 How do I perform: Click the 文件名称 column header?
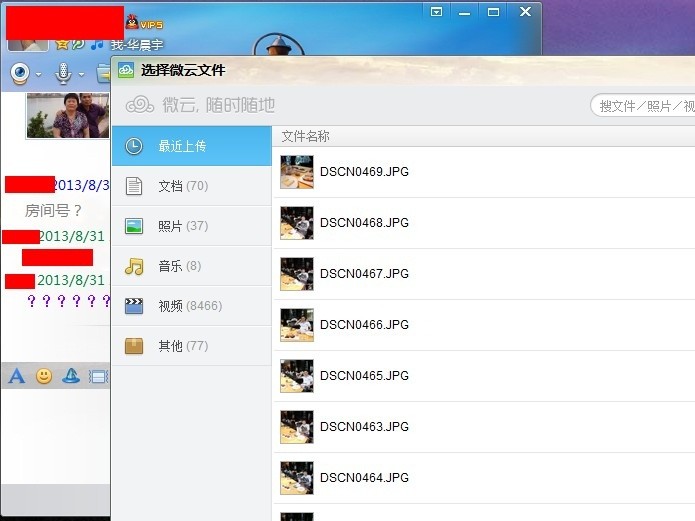pyautogui.click(x=305, y=136)
